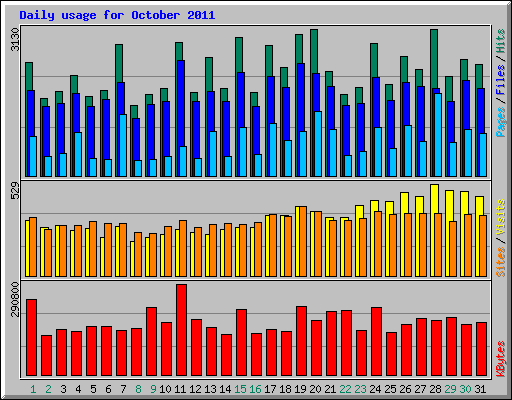Click day 7 on the x-axis

123,389
